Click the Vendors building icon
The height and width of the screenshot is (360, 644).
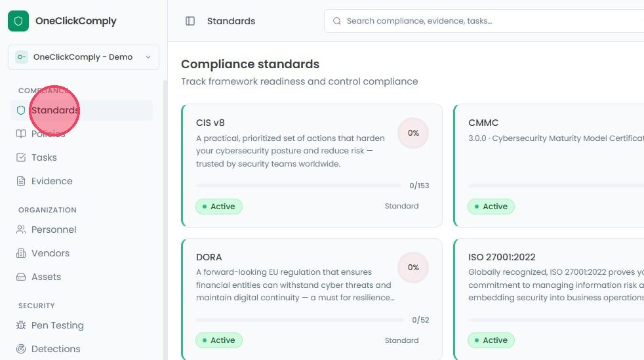click(21, 253)
